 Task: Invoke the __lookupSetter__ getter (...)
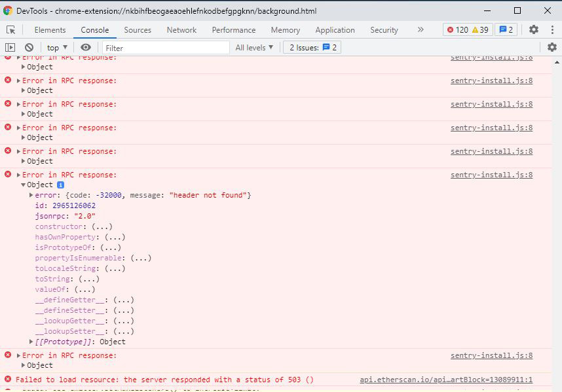[124, 331]
